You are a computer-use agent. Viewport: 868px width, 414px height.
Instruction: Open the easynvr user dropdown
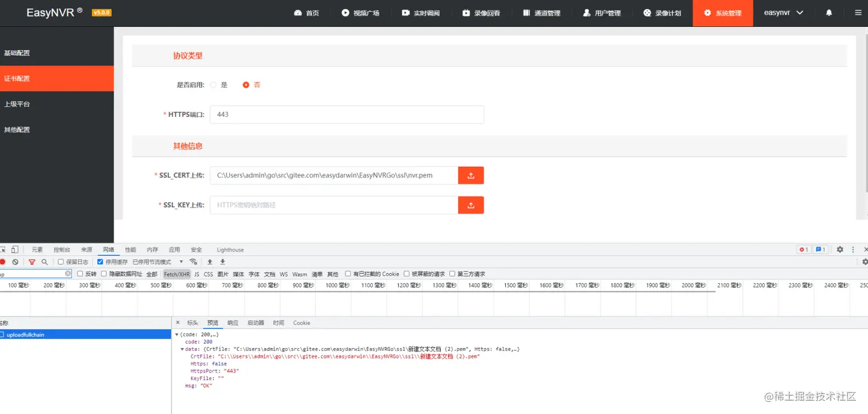(784, 13)
